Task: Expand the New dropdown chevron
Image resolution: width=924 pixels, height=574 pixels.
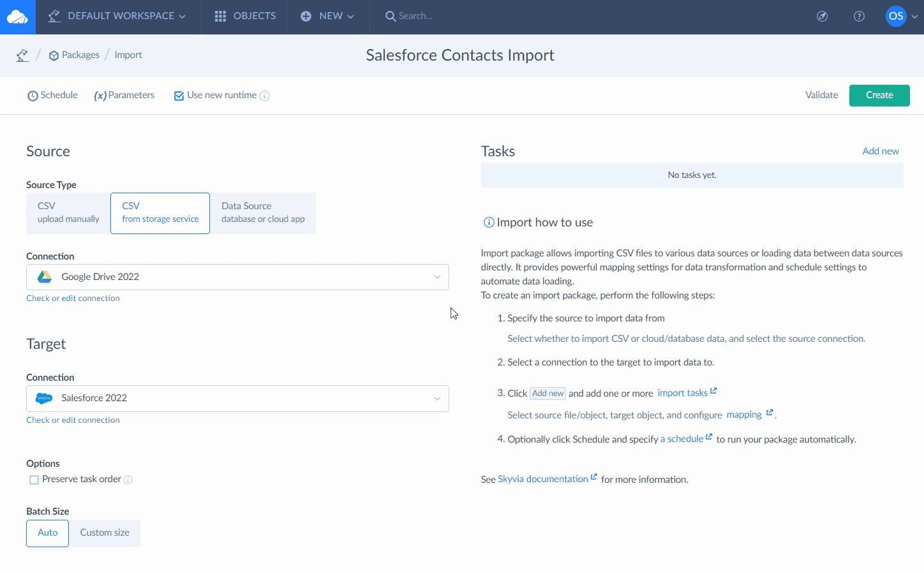Action: (x=351, y=17)
